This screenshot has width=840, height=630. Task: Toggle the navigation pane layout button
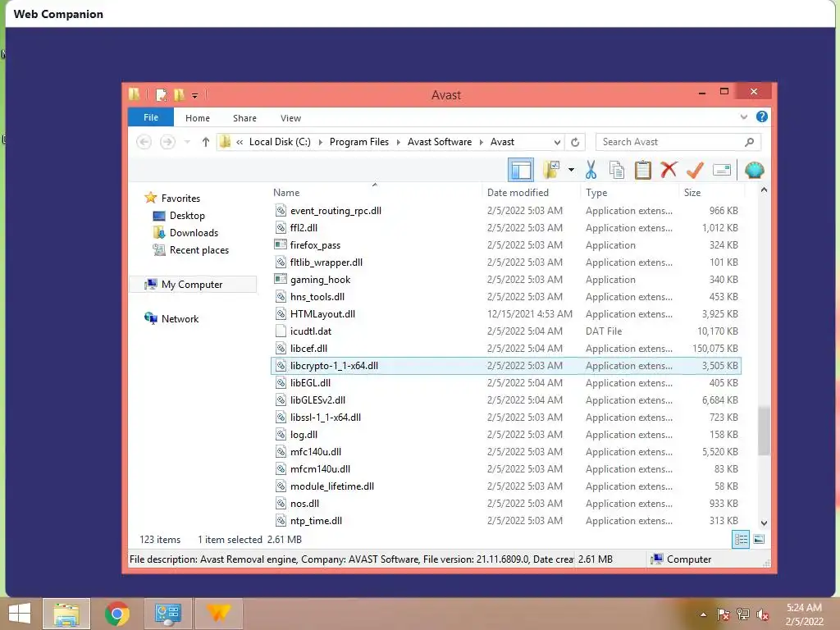click(520, 171)
